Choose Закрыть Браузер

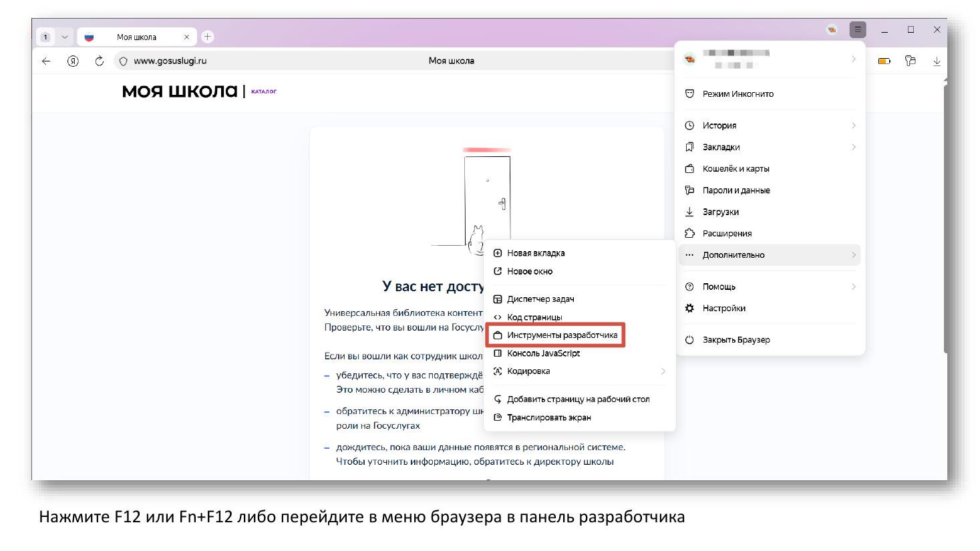tap(770, 340)
